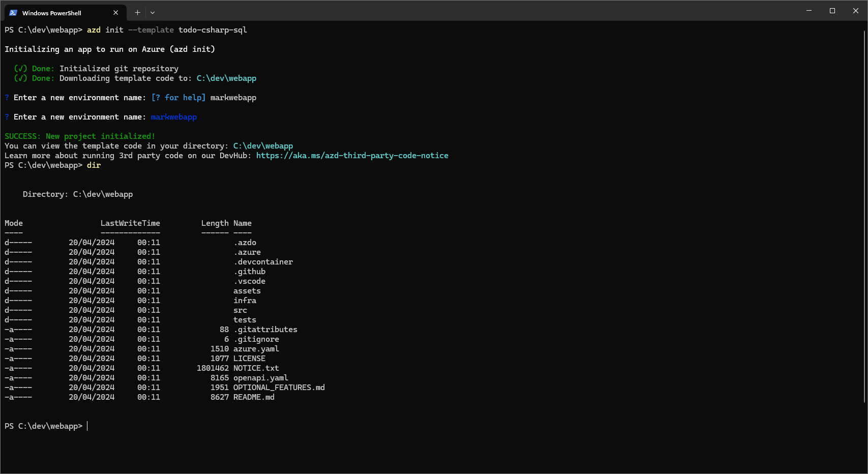Close the Windows PowerShell tab
Viewport: 868px width, 474px height.
(116, 13)
